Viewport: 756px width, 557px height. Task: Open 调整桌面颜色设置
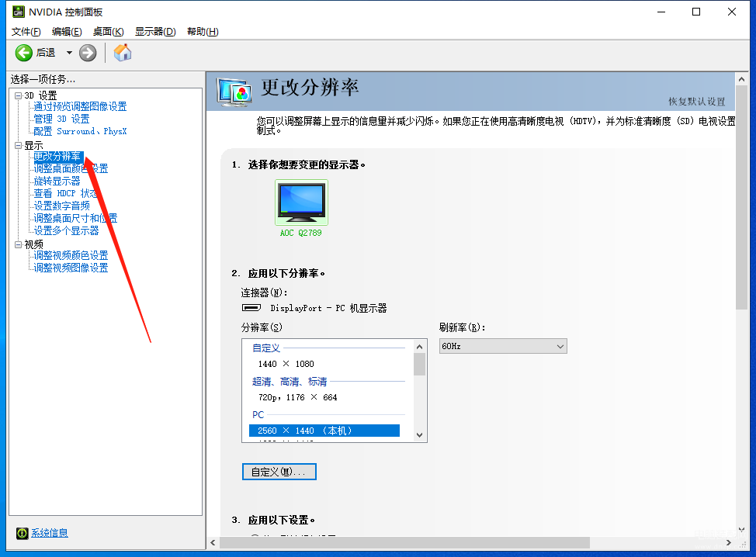71,168
